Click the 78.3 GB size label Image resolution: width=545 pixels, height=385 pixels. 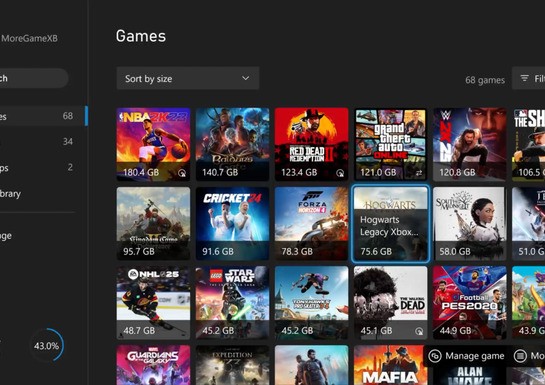coord(297,251)
